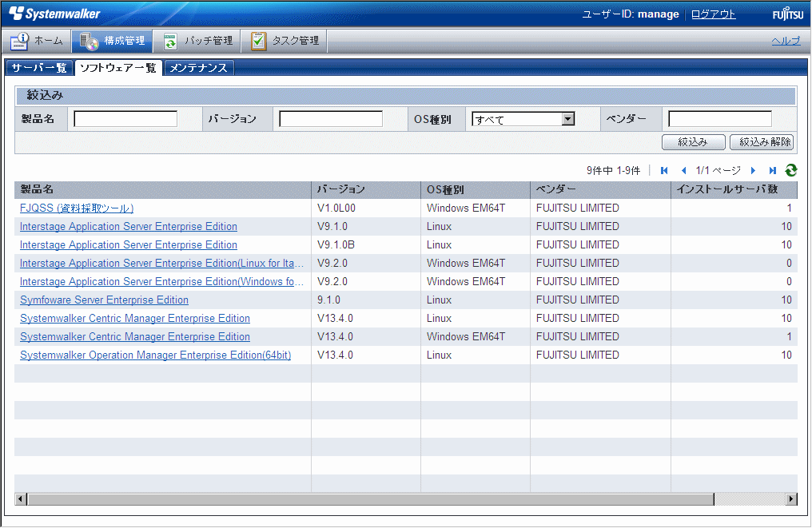Open the パッチ管理 menu
Viewport: 812px width, 528px height.
pyautogui.click(x=197, y=41)
